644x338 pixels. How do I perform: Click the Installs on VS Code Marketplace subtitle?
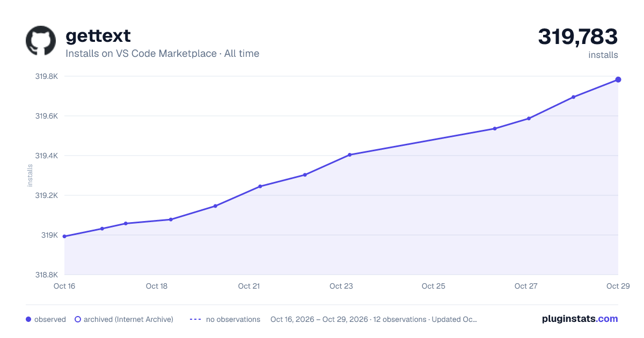point(162,54)
